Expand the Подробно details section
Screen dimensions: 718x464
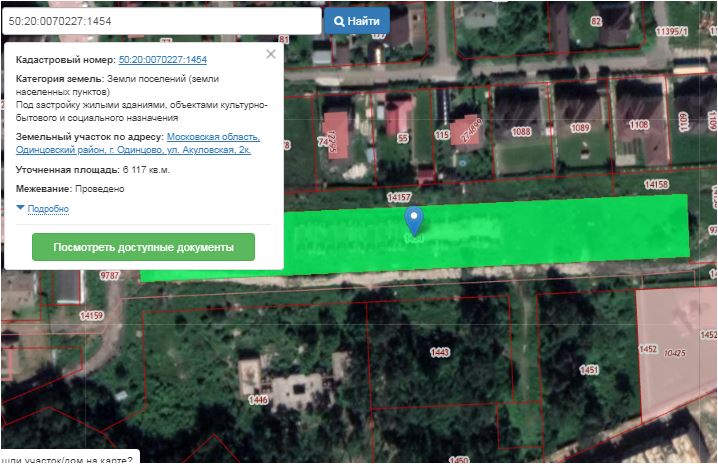tap(48, 209)
